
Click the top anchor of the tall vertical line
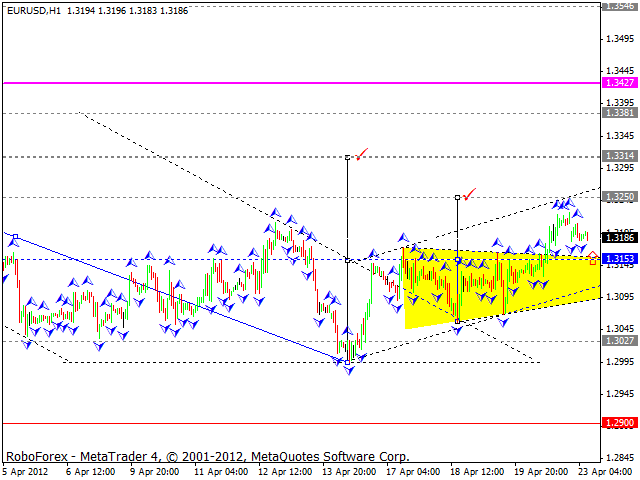pyautogui.click(x=347, y=157)
